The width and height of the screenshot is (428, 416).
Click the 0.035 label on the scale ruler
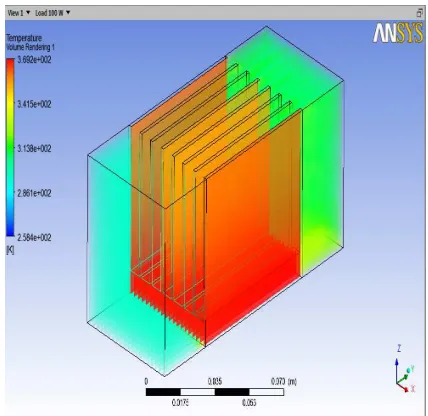point(215,381)
